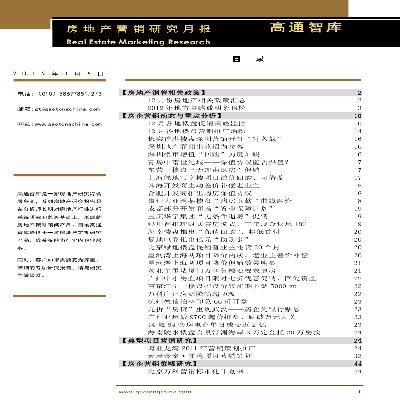The height and width of the screenshot is (410, 400).
Task: Select the 房地产营销研究月报 Chinese header title
Action: pos(138,29)
